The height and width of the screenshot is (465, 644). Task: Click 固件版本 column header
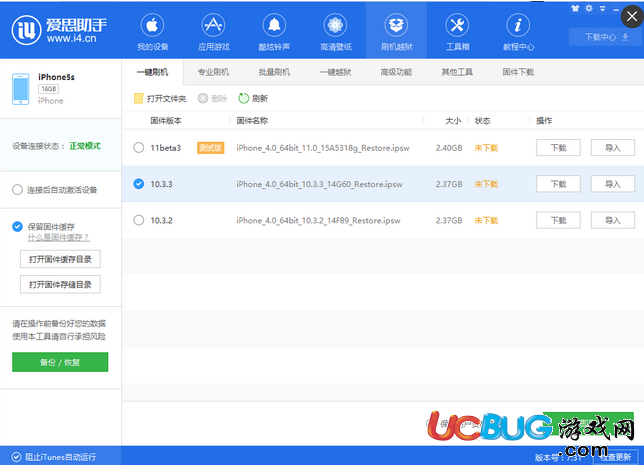click(x=166, y=120)
